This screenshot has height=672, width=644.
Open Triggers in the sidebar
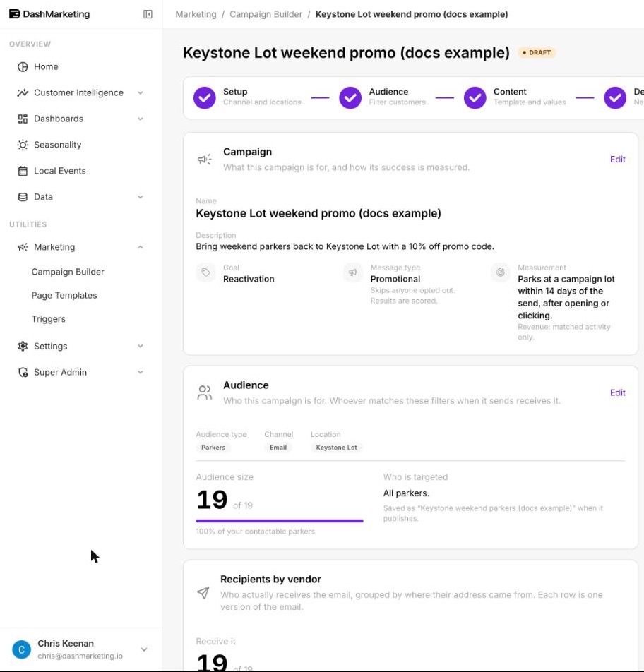coord(49,319)
